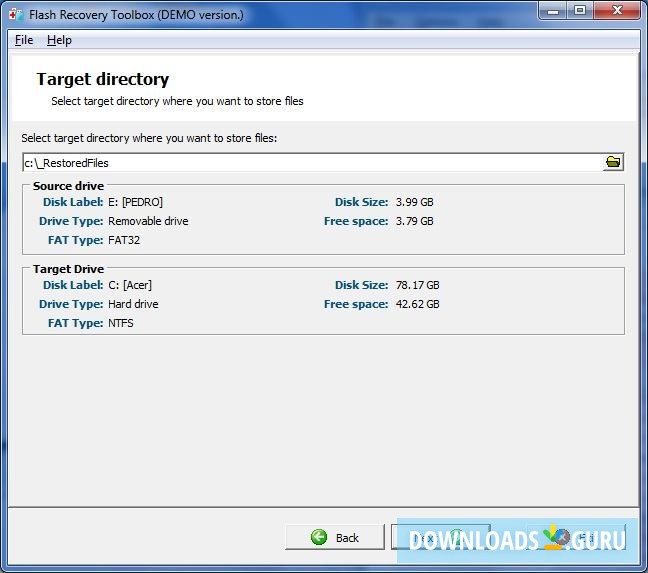Close the Flash Recovery Toolbox window
The height and width of the screenshot is (573, 648).
[617, 10]
